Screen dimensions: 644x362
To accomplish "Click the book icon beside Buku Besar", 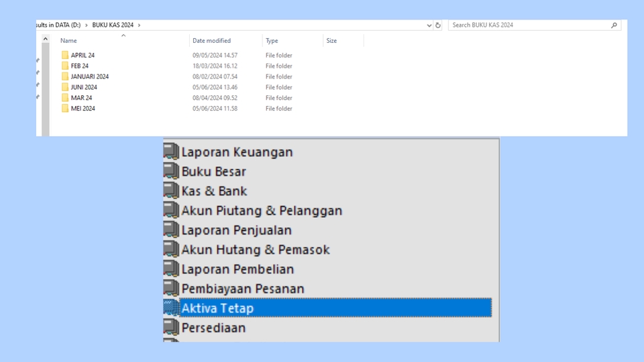I will [x=171, y=171].
